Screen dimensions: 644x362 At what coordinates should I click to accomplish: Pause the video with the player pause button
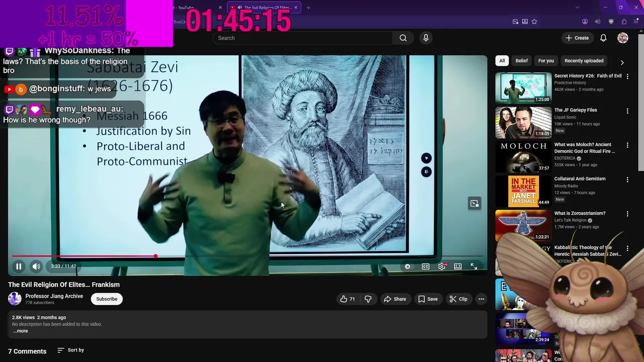point(19,266)
